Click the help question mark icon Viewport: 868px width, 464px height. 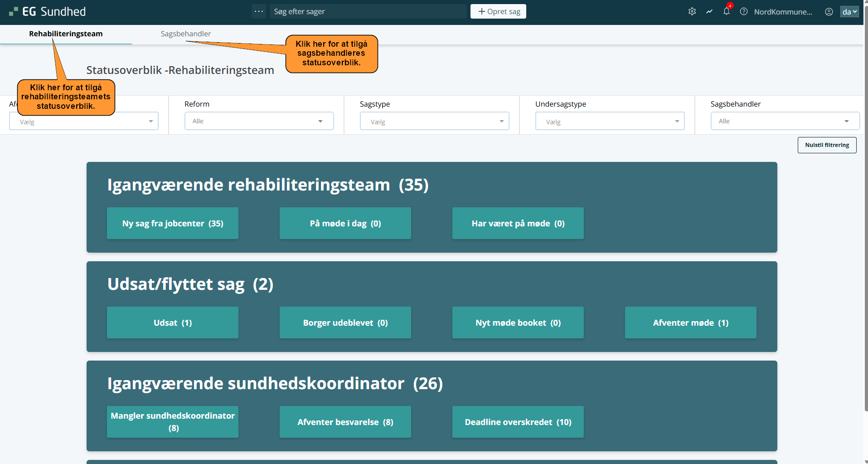point(744,12)
